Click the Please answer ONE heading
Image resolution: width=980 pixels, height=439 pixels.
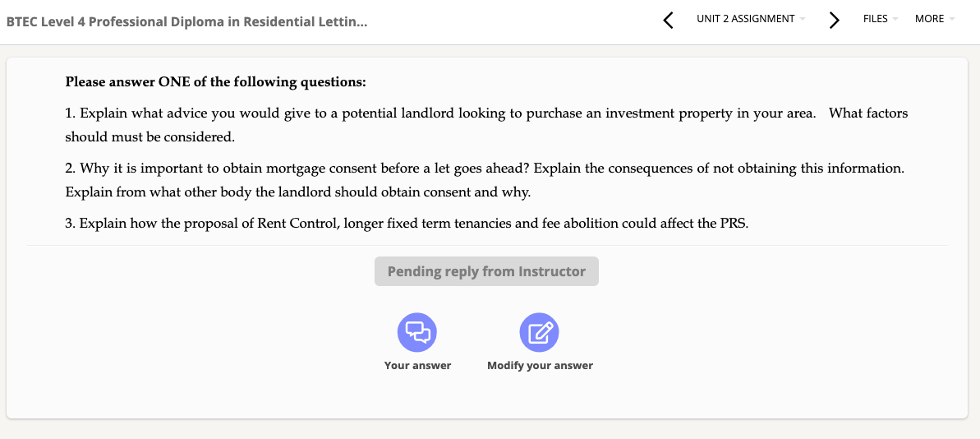215,82
